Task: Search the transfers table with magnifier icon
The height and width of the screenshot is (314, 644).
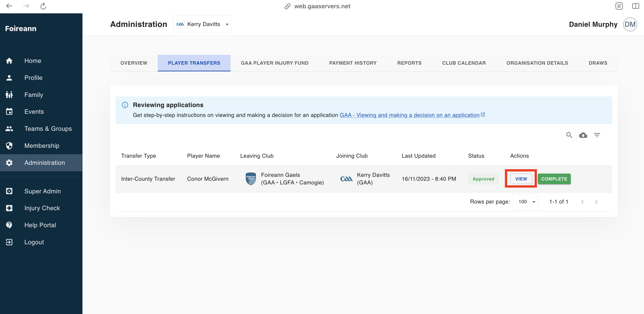Action: [x=569, y=135]
